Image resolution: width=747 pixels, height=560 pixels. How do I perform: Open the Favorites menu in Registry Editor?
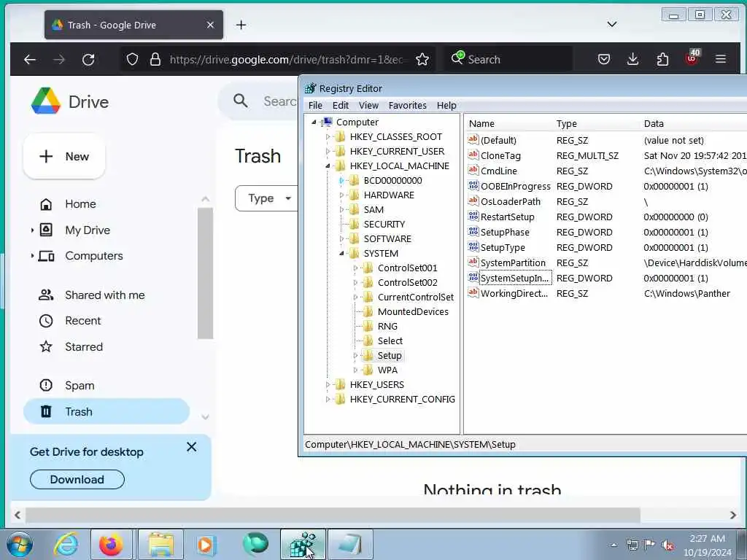point(407,105)
